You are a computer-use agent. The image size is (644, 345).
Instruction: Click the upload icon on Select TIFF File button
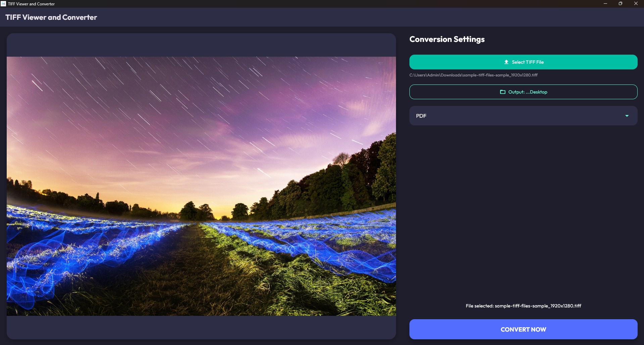point(507,62)
